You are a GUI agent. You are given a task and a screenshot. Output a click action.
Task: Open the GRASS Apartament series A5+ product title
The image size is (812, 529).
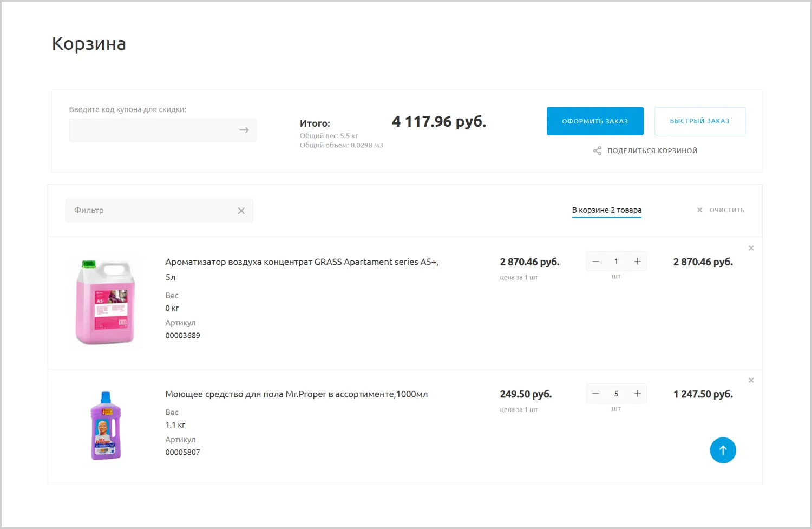[302, 269]
